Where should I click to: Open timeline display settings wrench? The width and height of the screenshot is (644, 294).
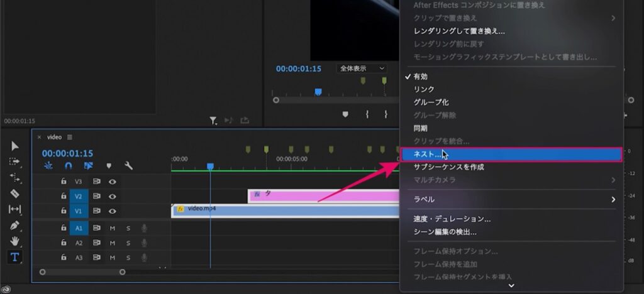[x=128, y=166]
